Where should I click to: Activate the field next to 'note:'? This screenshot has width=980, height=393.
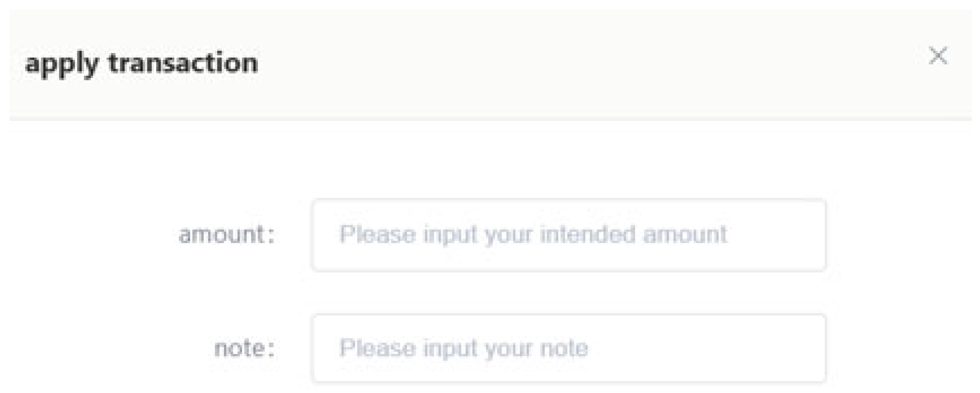(x=568, y=348)
